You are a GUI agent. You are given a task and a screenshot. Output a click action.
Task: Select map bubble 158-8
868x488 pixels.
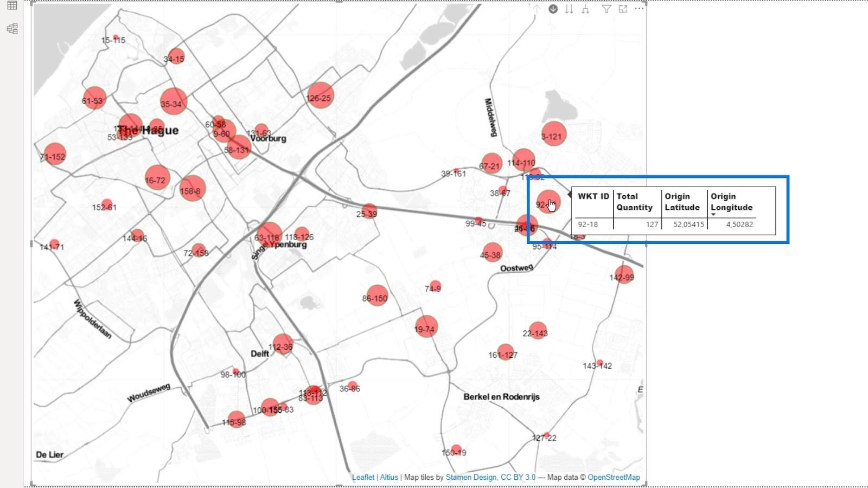point(192,188)
